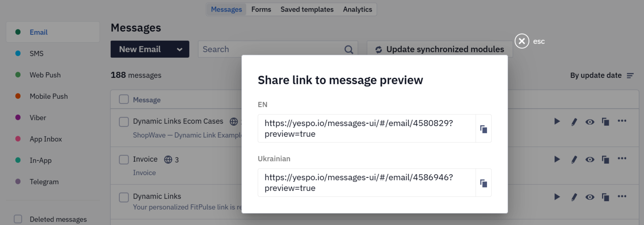
Task: Expand the New Email dropdown arrow
Action: [x=179, y=49]
